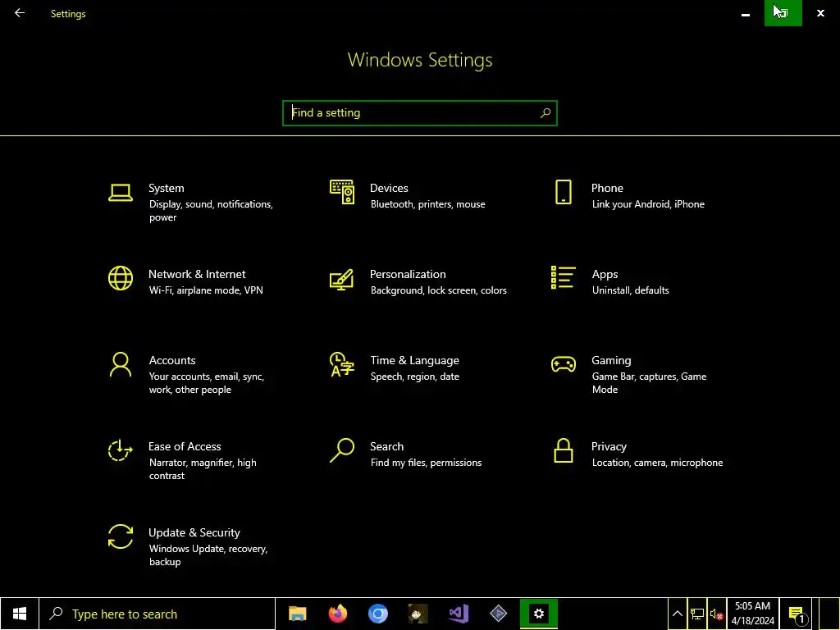Screen dimensions: 840x630
Task: Open the Accounts person icon
Action: (x=121, y=364)
